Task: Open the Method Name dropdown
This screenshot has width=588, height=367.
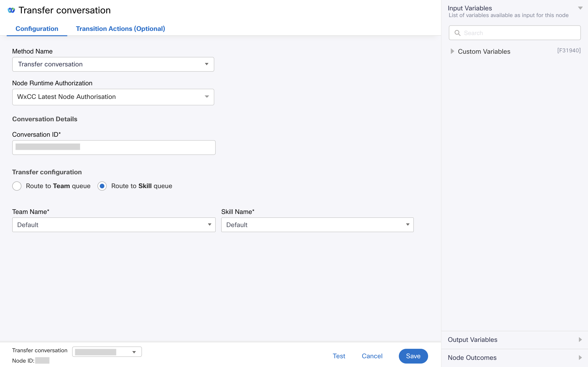Action: (x=113, y=64)
